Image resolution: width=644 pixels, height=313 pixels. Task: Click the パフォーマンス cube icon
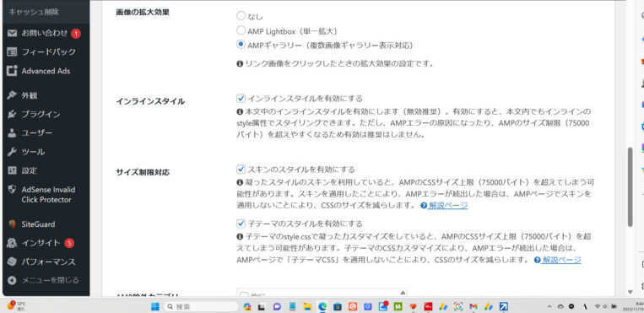(12, 262)
